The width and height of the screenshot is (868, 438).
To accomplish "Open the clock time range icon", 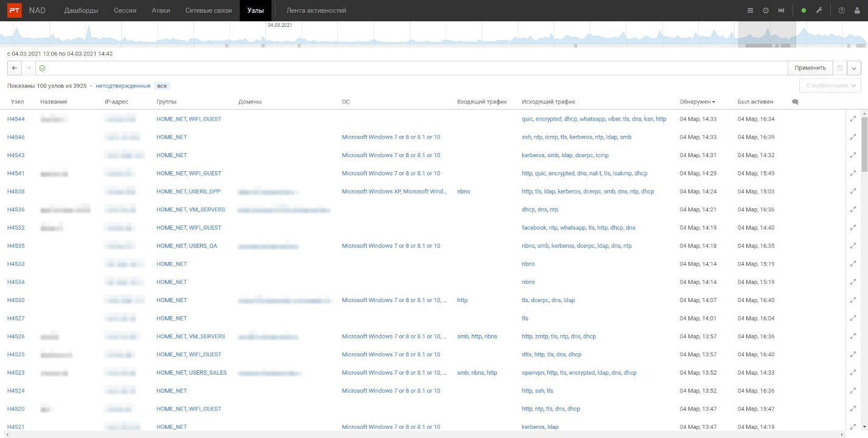I will click(x=766, y=10).
